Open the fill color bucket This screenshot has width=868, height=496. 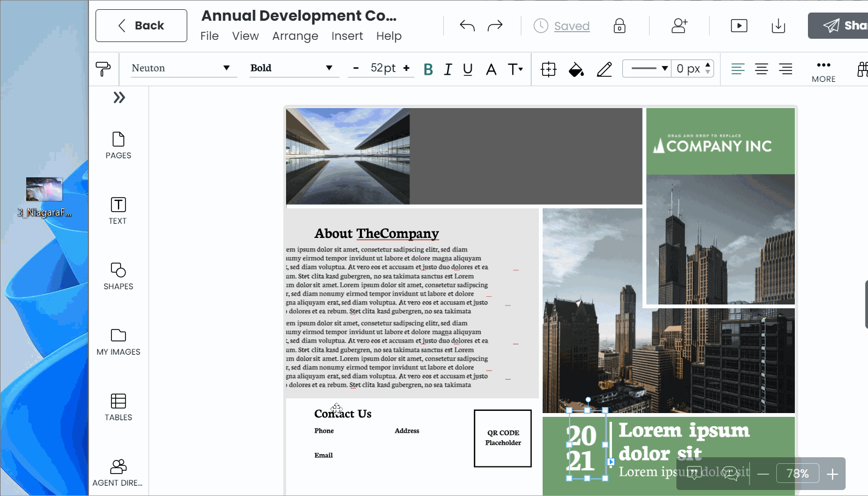click(x=576, y=69)
